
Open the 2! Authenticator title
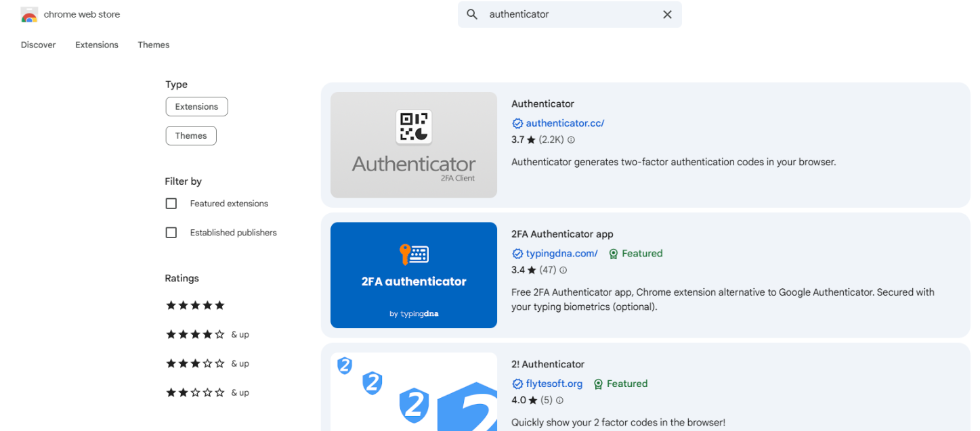(x=548, y=364)
